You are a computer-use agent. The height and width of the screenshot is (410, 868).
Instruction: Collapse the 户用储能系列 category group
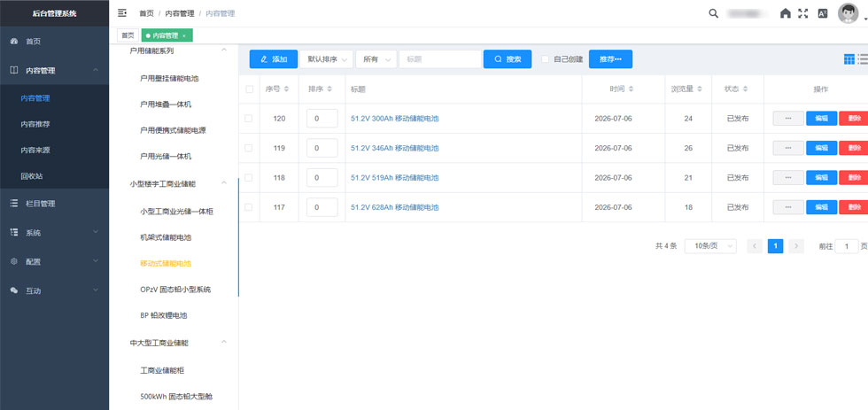click(x=224, y=50)
